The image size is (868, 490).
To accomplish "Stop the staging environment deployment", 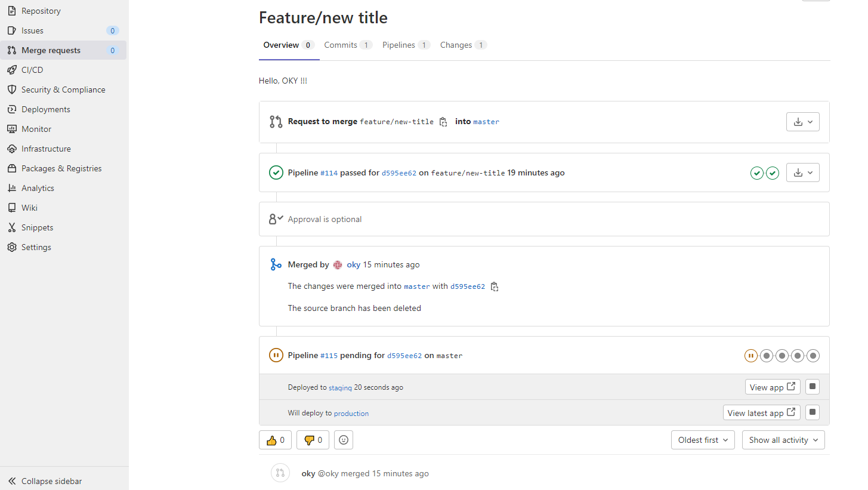I will pyautogui.click(x=812, y=387).
